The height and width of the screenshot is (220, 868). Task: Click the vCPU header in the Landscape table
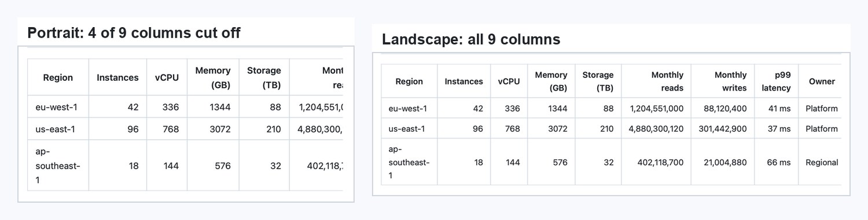(509, 81)
